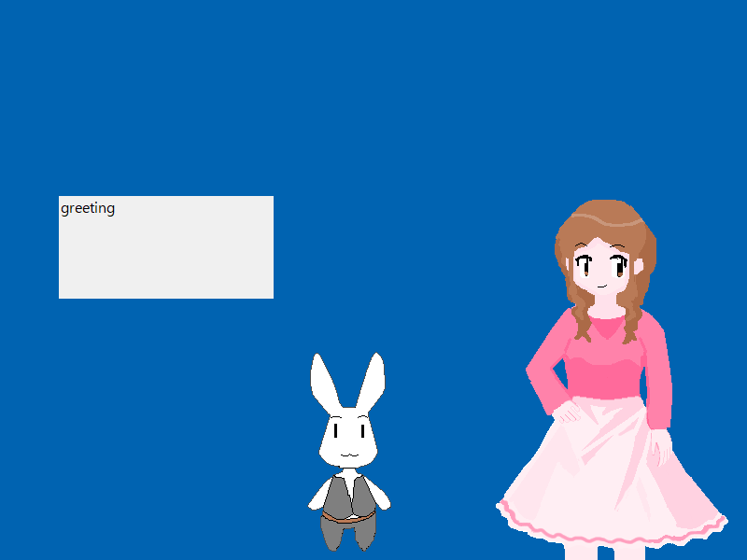Screen dimensions: 747x560
Task: Click the empty area of the gray text box
Action: pos(166,257)
